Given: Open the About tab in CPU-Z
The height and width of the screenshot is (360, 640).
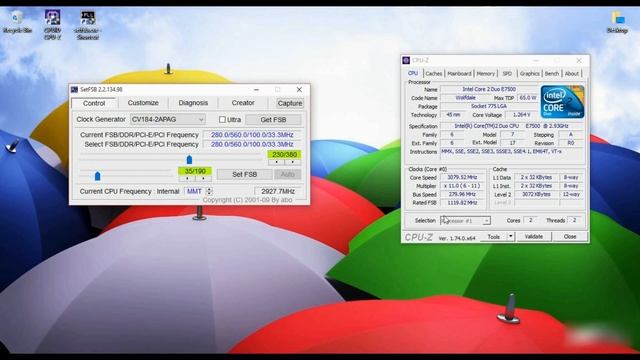Looking at the screenshot, I should [x=571, y=73].
